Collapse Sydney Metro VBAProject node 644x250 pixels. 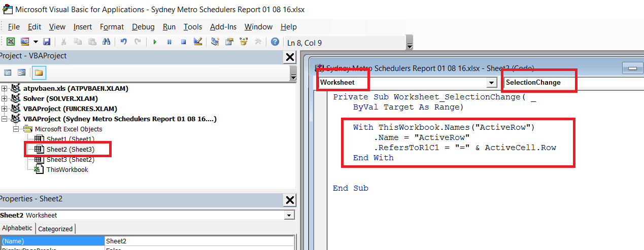(x=5, y=119)
